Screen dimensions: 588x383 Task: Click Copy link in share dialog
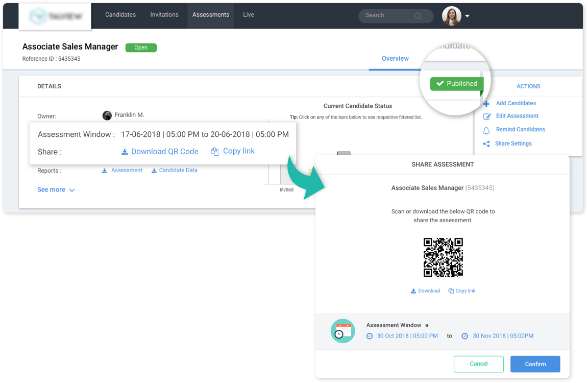click(465, 291)
